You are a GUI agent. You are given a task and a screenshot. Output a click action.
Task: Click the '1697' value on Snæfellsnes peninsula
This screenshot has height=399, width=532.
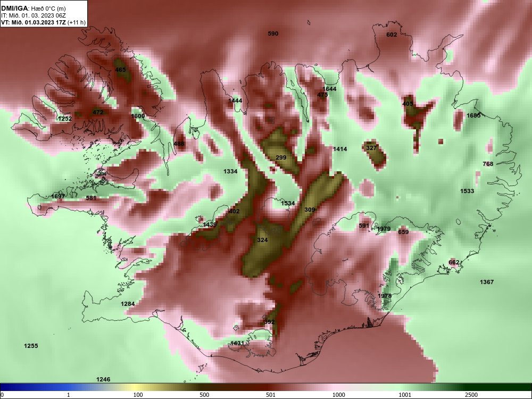coord(58,197)
